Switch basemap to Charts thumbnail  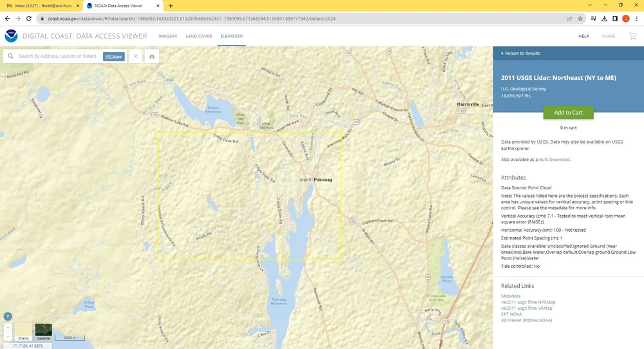coord(23,332)
